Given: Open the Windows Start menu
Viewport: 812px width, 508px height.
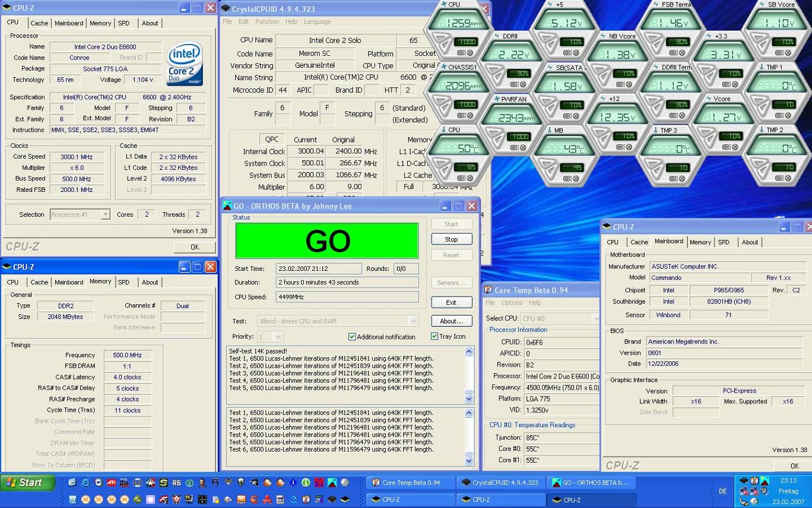Looking at the screenshot, I should tap(27, 482).
